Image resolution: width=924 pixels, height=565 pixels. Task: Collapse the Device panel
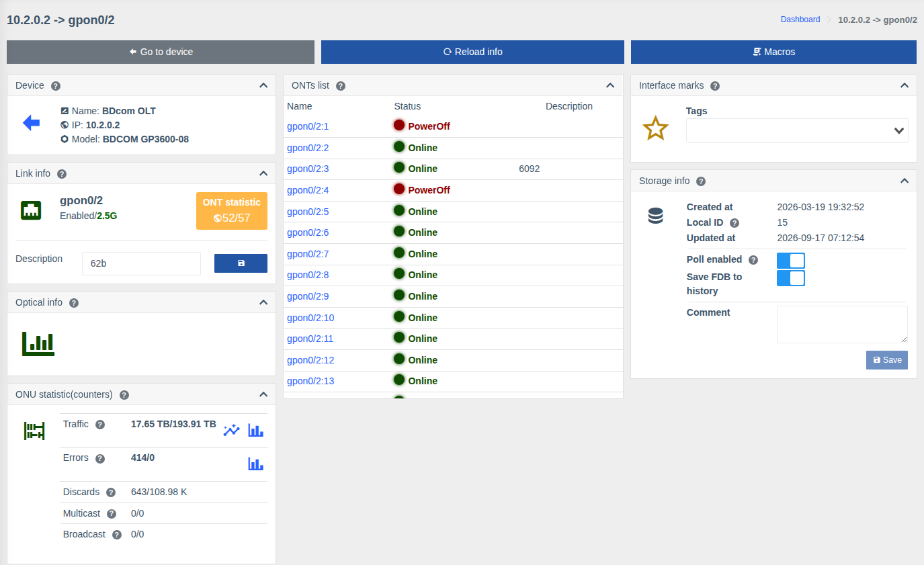click(x=263, y=85)
